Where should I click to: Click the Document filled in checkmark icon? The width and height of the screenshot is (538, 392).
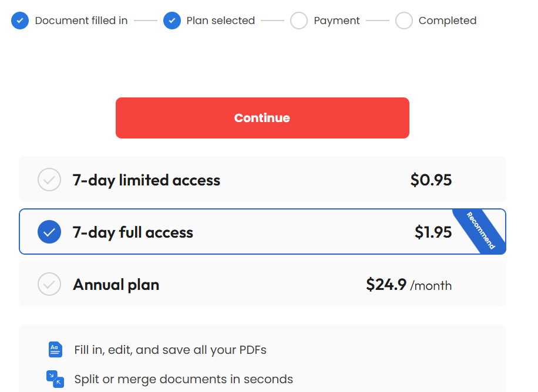click(20, 21)
